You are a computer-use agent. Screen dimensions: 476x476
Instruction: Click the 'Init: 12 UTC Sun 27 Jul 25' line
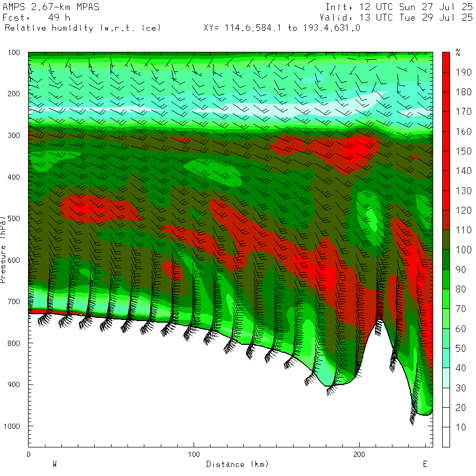(x=399, y=7)
